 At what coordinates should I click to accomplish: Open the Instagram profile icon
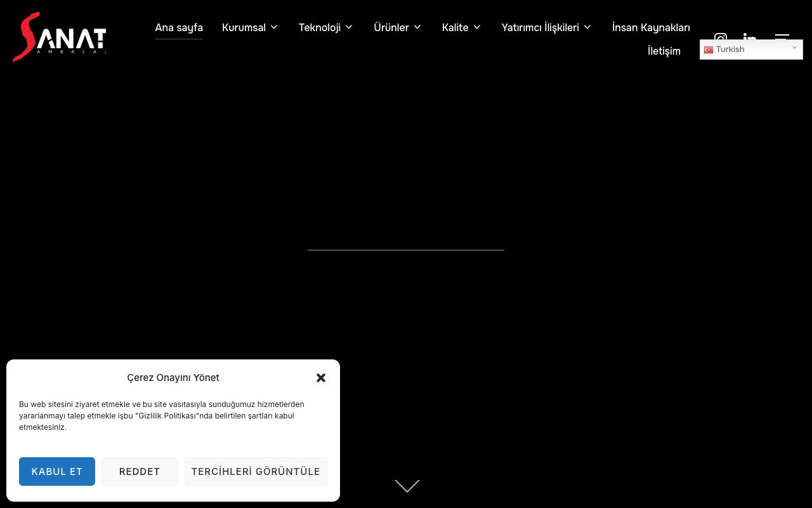point(721,37)
